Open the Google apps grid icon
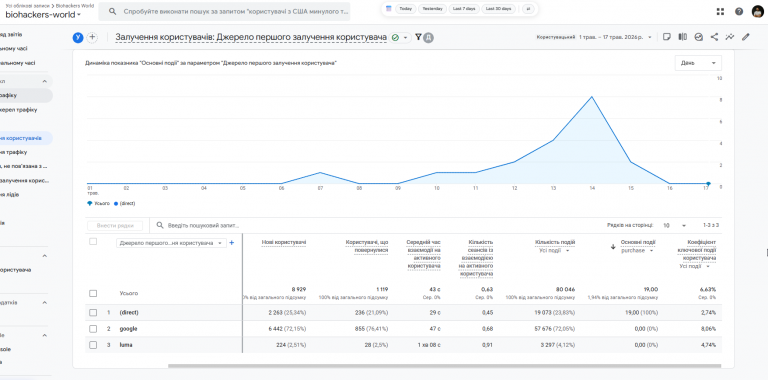Screen dimensions: 768x380 (720, 12)
